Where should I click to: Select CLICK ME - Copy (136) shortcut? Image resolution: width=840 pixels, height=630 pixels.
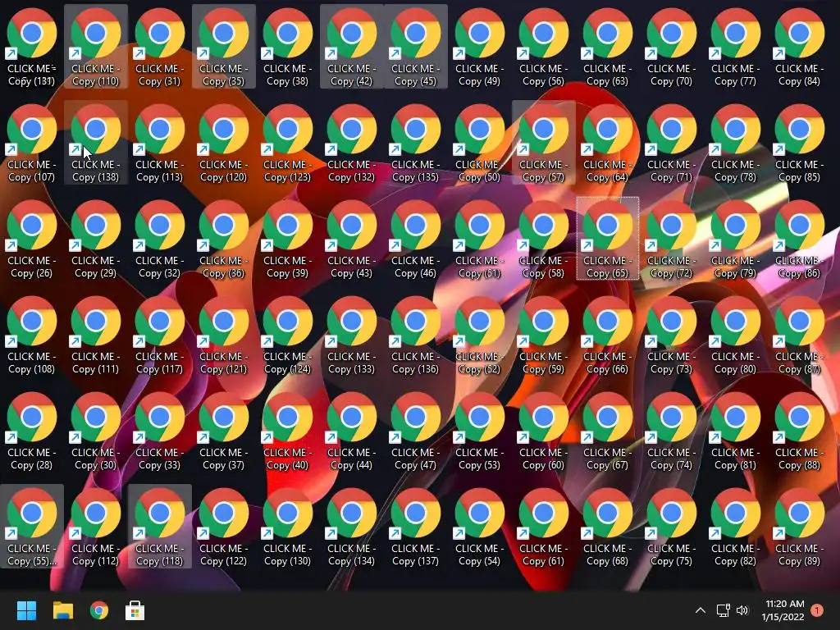pyautogui.click(x=415, y=335)
